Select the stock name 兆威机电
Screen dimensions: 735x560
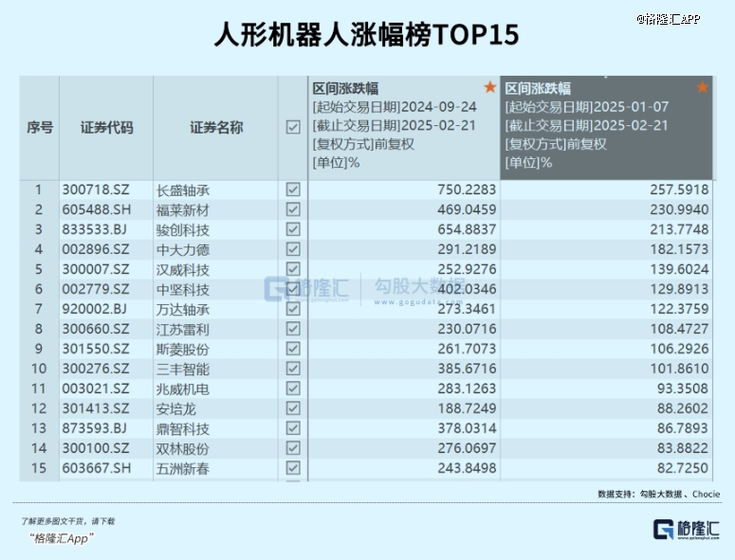(x=183, y=389)
